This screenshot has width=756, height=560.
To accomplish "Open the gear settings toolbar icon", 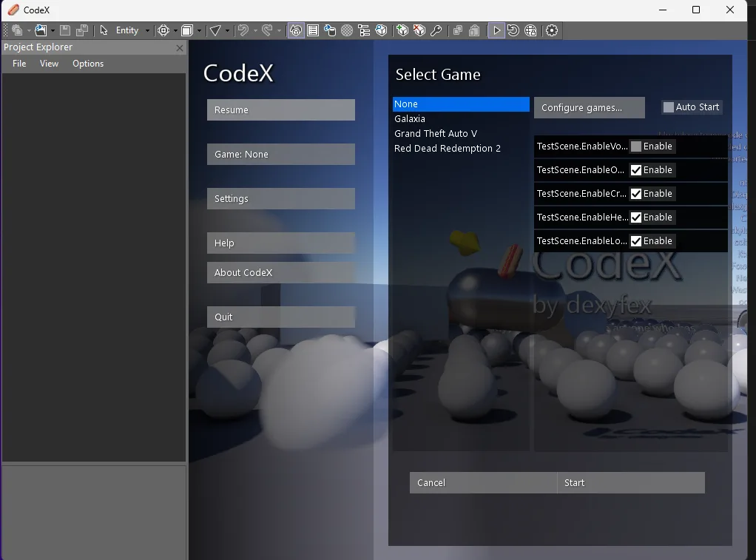I will click(x=552, y=30).
